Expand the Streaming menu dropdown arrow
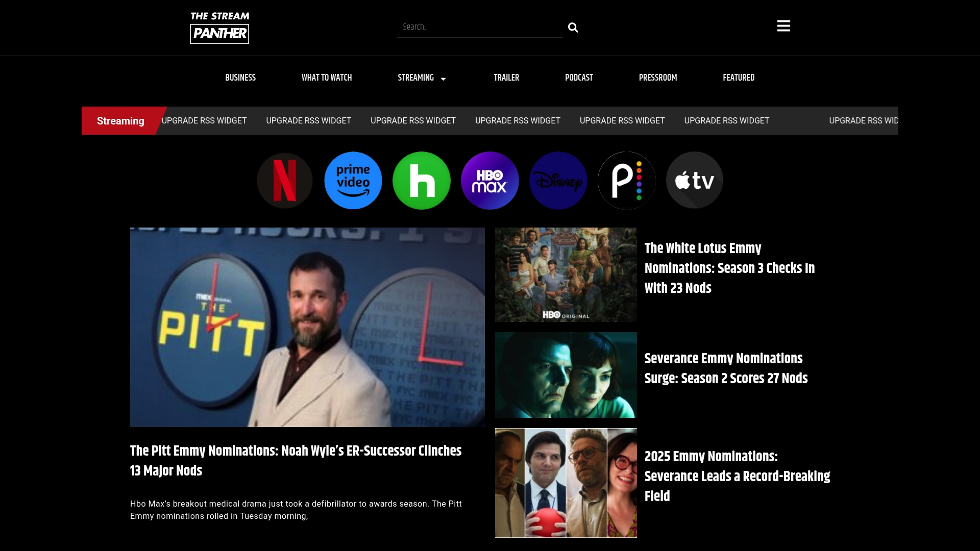 [x=443, y=79]
